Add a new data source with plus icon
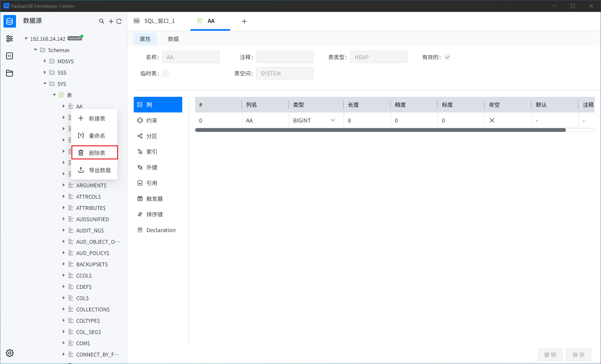 pos(111,21)
